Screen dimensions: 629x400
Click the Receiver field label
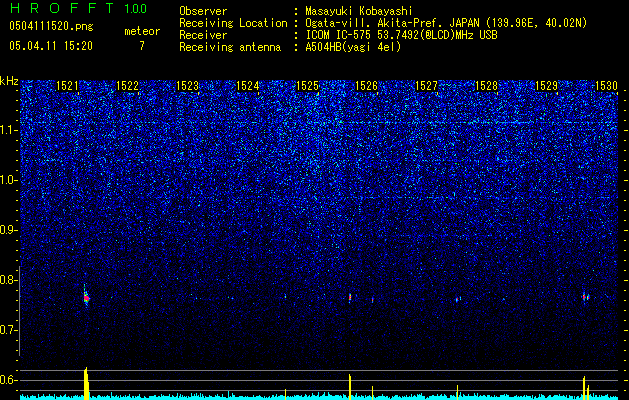pyautogui.click(x=203, y=35)
